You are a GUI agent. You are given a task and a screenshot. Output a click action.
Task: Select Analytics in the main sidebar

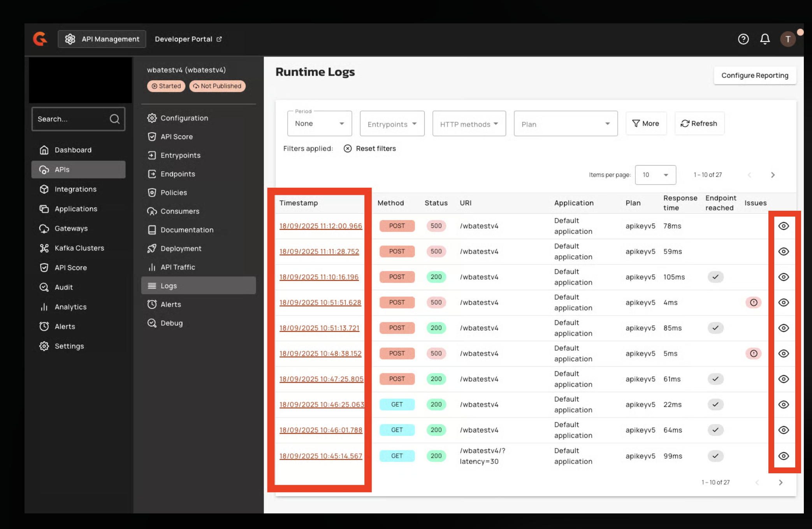pyautogui.click(x=70, y=307)
